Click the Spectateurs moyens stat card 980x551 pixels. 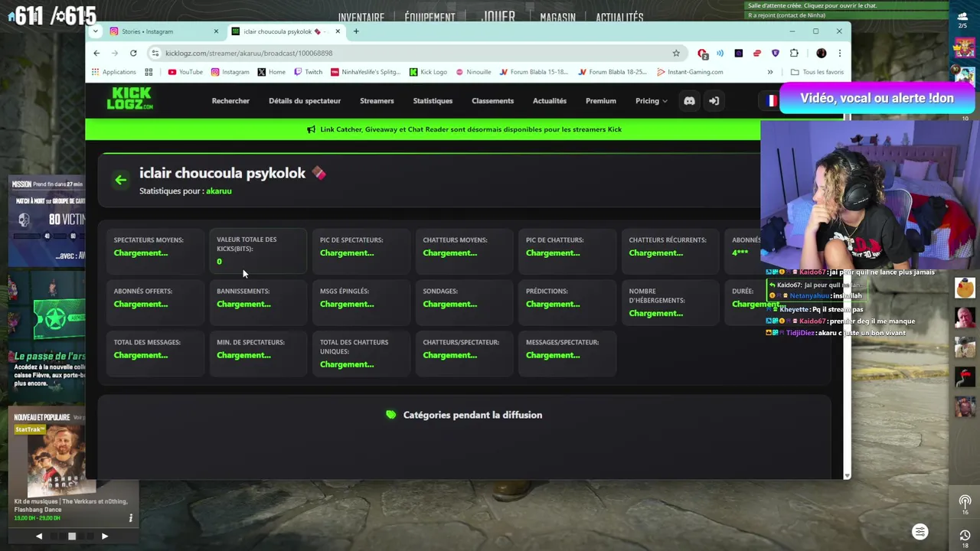coord(155,251)
